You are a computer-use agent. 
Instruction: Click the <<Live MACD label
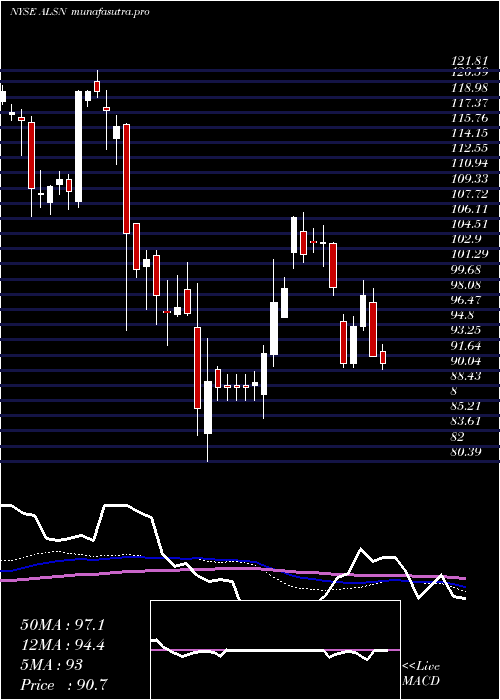tap(421, 674)
